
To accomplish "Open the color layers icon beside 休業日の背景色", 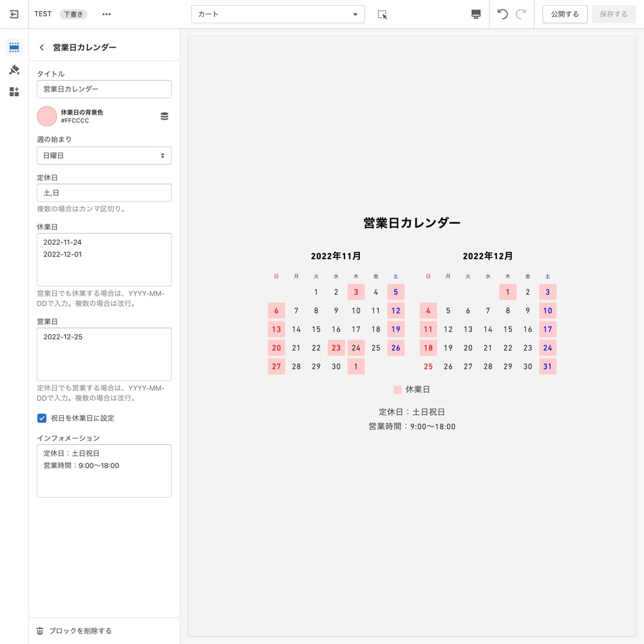I will 164,116.
